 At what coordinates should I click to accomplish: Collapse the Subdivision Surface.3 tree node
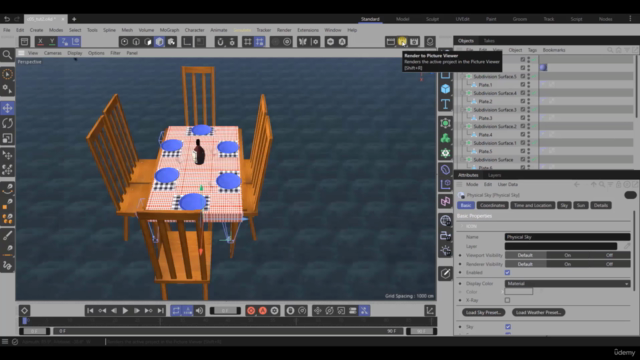462,110
